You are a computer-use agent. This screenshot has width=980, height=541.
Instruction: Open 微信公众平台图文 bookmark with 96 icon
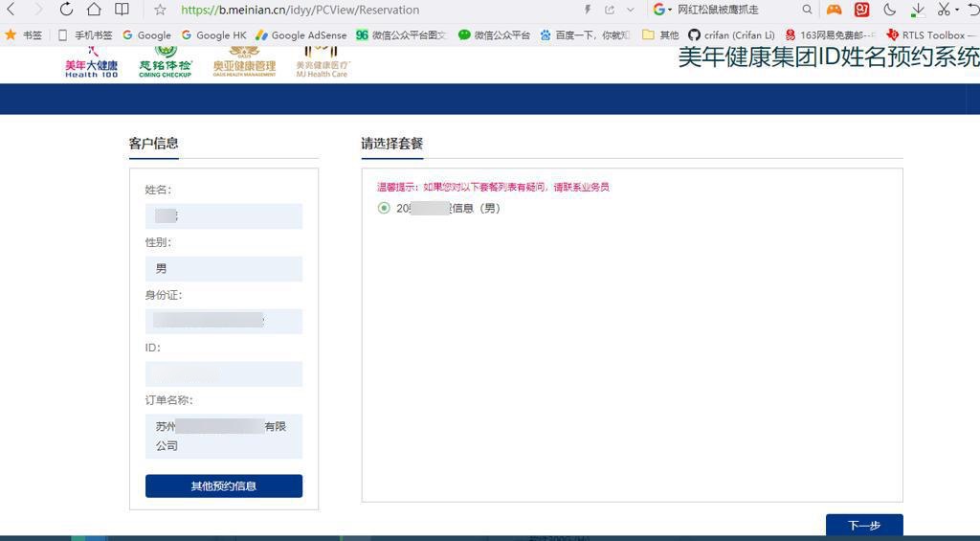point(401,35)
